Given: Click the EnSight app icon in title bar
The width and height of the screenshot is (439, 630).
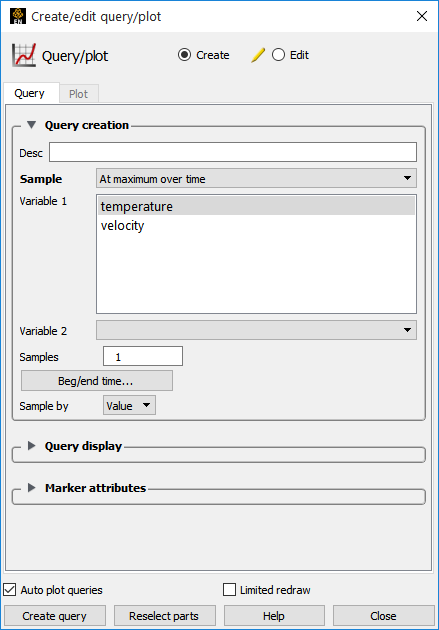Looking at the screenshot, I should point(18,16).
